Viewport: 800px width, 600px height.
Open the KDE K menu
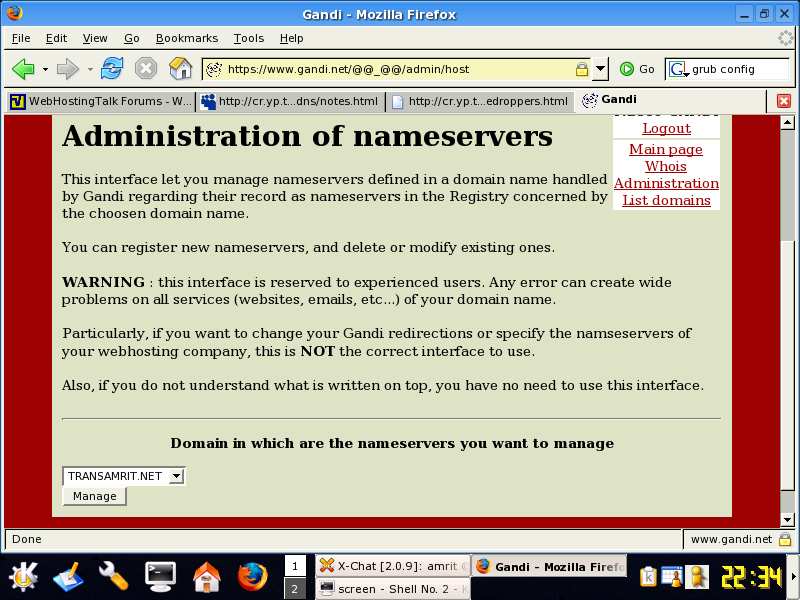click(x=23, y=578)
